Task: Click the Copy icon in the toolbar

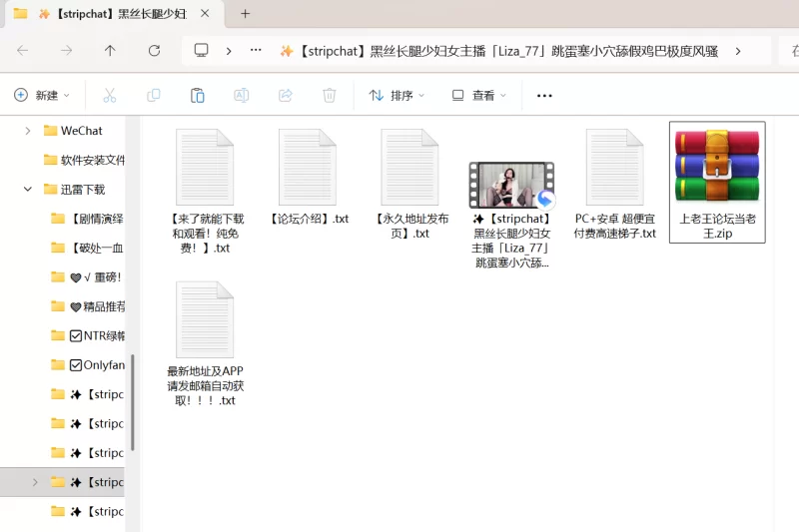Action: tap(154, 95)
